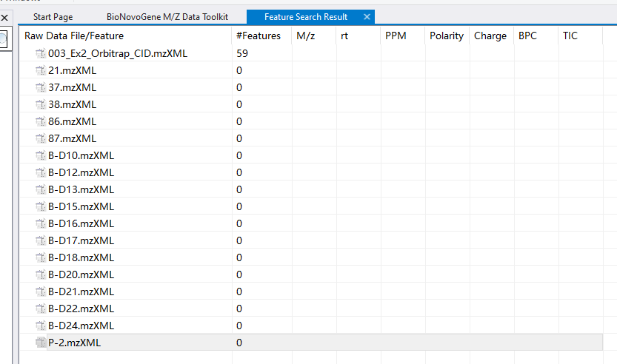Select the B-D18.mzXML file name
Image resolution: width=617 pixels, height=364 pixels.
pyautogui.click(x=81, y=258)
